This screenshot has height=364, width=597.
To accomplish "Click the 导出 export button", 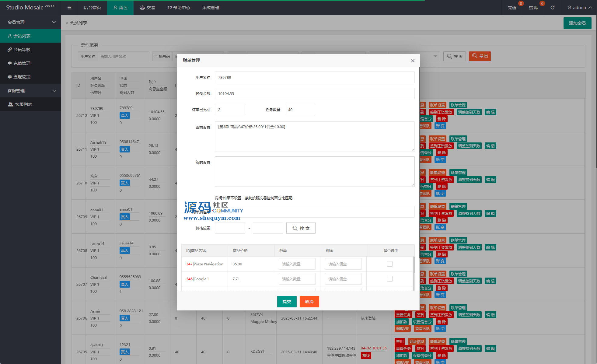I will (480, 56).
